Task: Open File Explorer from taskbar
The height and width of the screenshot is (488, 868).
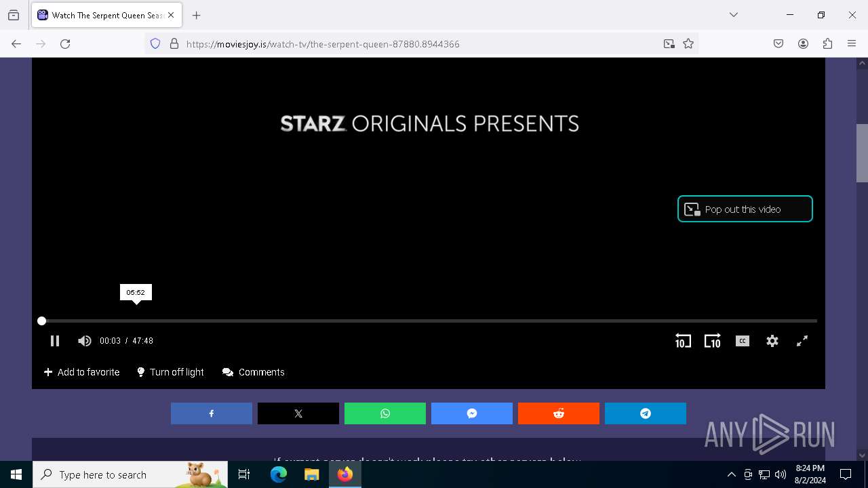Action: (311, 474)
